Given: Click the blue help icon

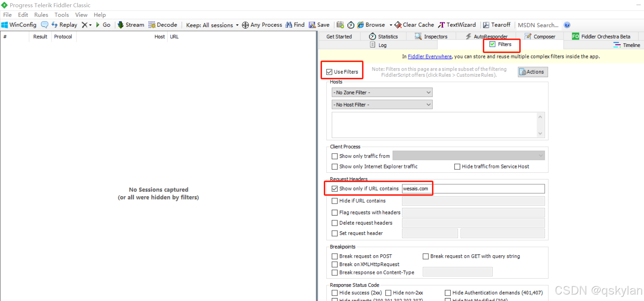Looking at the screenshot, I should (567, 25).
